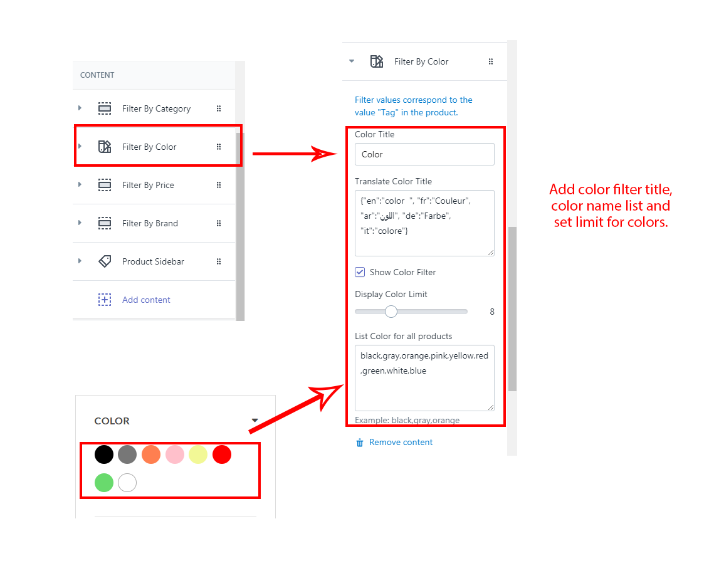
Task: Select the orange color swatch
Action: [151, 454]
